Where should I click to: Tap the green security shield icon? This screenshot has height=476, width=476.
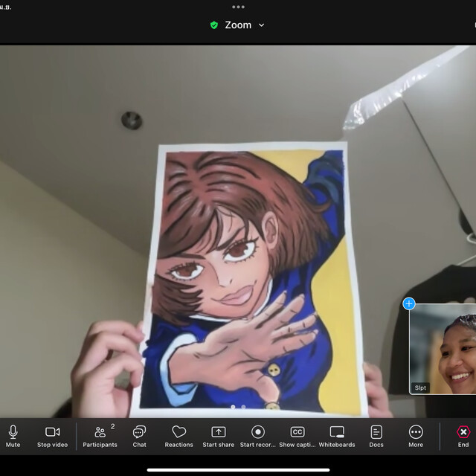pyautogui.click(x=214, y=25)
